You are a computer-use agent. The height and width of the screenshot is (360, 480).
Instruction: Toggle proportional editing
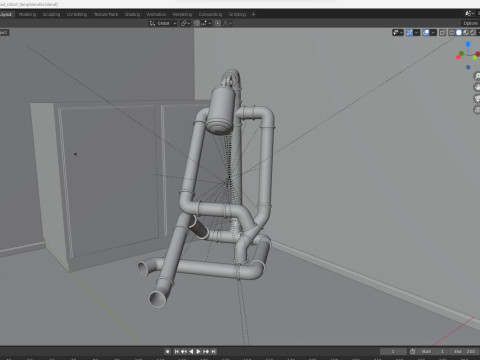click(218, 23)
